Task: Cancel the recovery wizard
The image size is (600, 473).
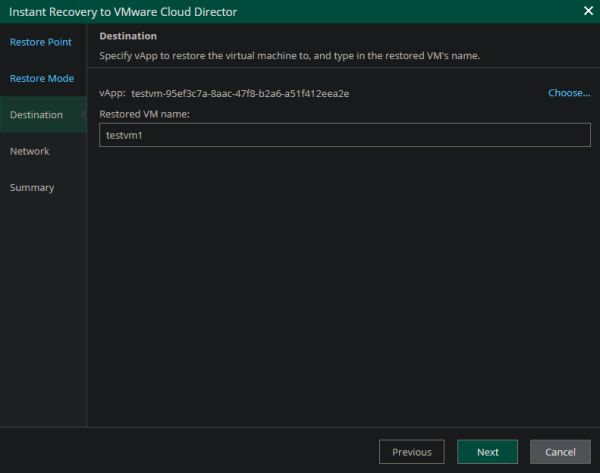Action: click(560, 452)
